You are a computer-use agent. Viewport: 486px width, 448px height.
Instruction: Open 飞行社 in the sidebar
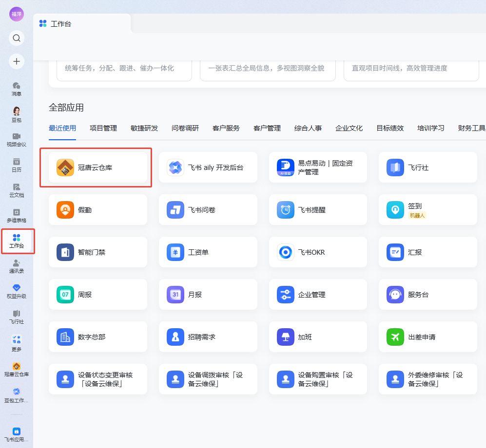(x=17, y=317)
